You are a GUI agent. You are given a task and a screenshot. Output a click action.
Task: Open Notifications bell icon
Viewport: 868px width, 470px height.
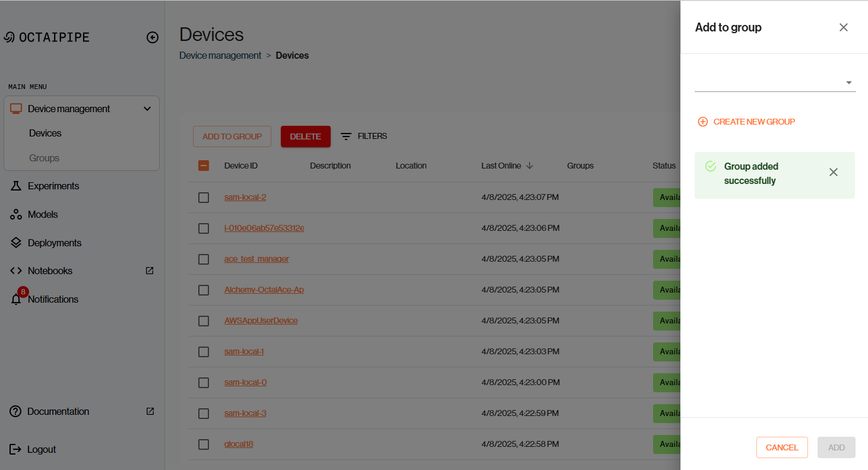click(16, 300)
